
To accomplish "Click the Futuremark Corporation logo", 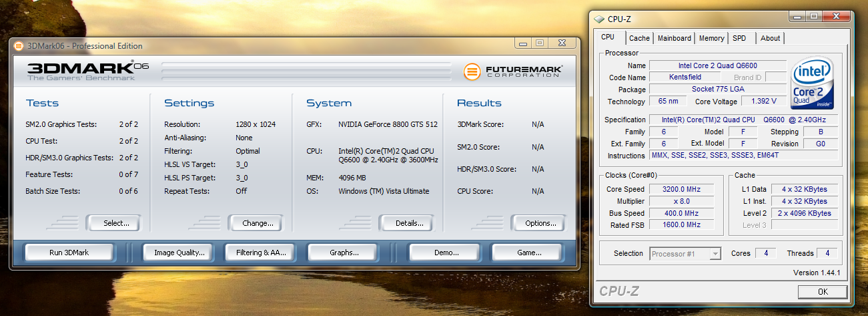I will coord(513,71).
